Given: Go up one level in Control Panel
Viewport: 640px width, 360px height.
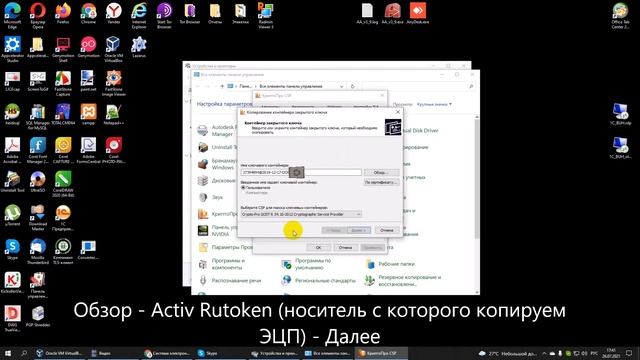Looking at the screenshot, I should pos(222,87).
